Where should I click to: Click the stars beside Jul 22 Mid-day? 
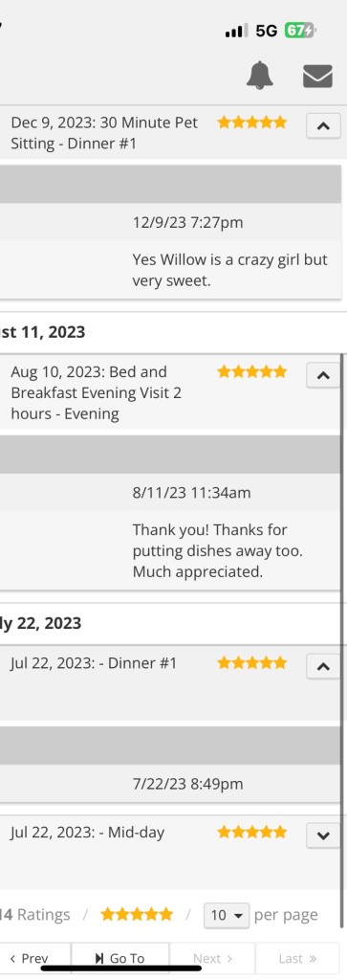[252, 833]
